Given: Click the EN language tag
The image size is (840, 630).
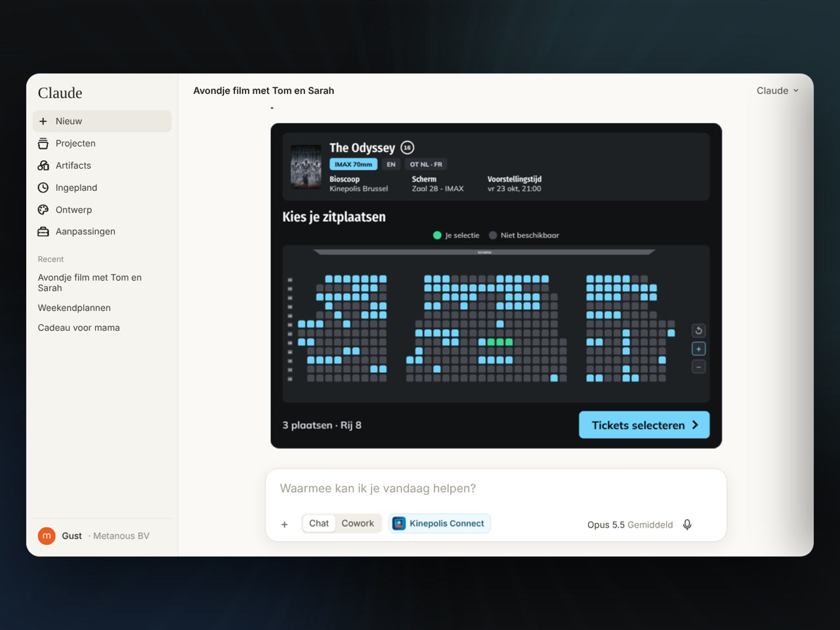Looking at the screenshot, I should (391, 164).
